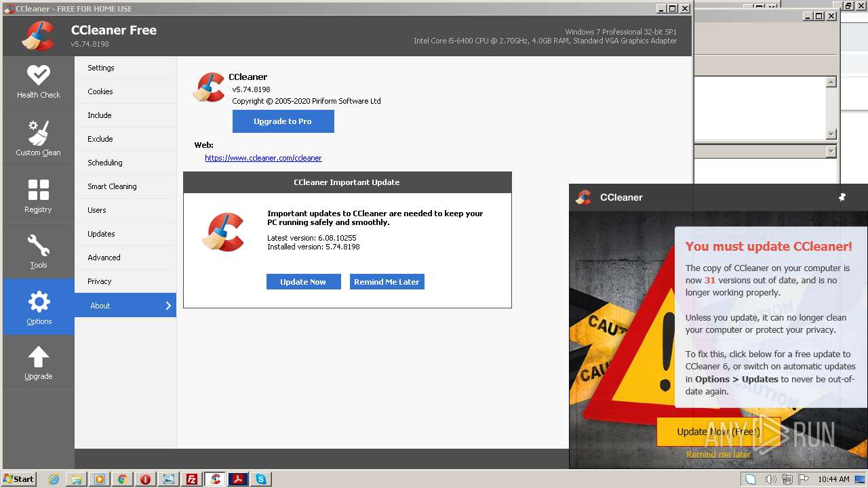Click Update Now in Important Update box
Viewport: 868px width, 488px height.
[x=303, y=282]
